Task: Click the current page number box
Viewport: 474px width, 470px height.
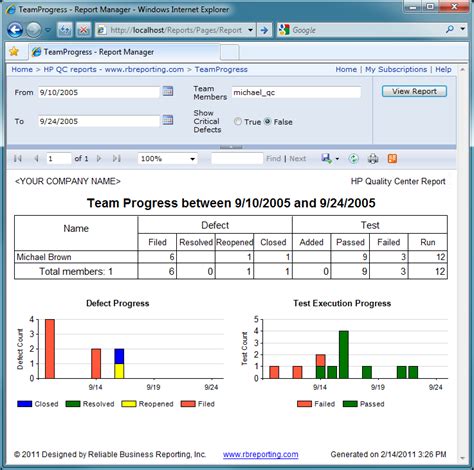Action: [59, 159]
